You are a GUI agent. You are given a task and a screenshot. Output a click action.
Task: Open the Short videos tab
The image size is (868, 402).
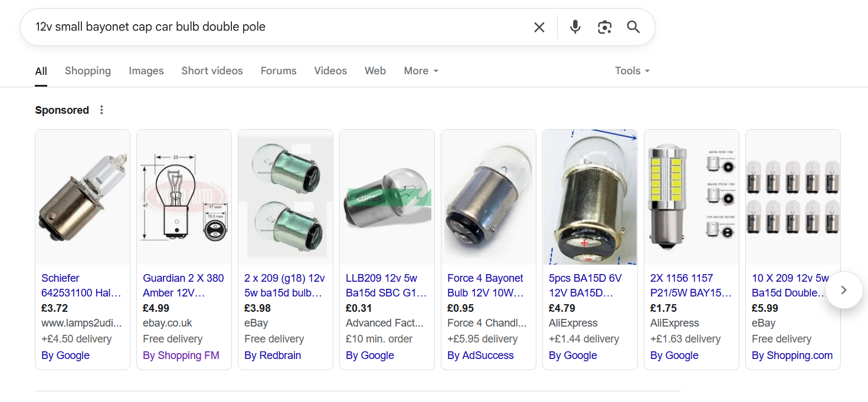(212, 71)
